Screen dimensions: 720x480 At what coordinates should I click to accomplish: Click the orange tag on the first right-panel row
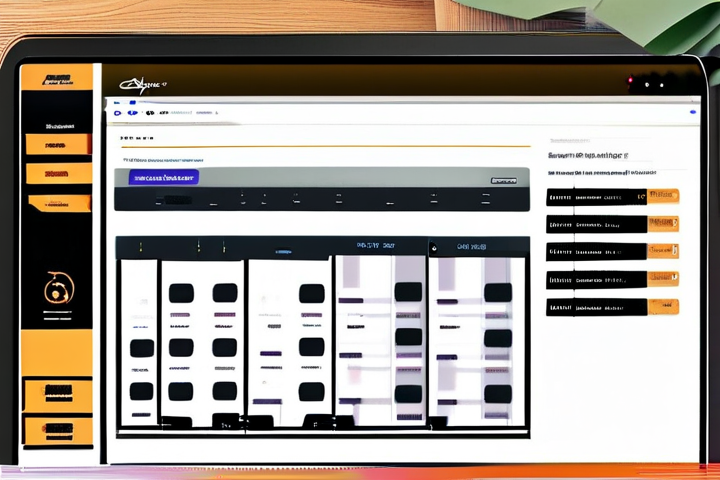tap(663, 196)
